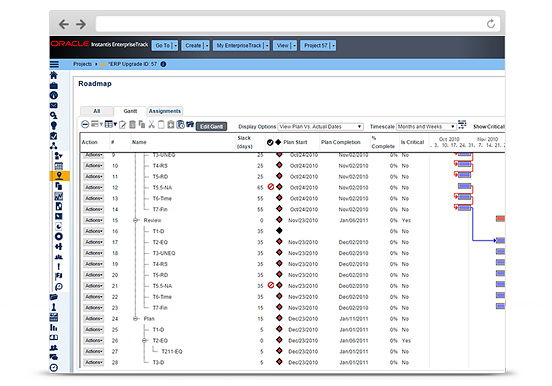Open the calendar grid sidebar icon
Image resolution: width=552 pixels, height=386 pixels.
click(59, 166)
